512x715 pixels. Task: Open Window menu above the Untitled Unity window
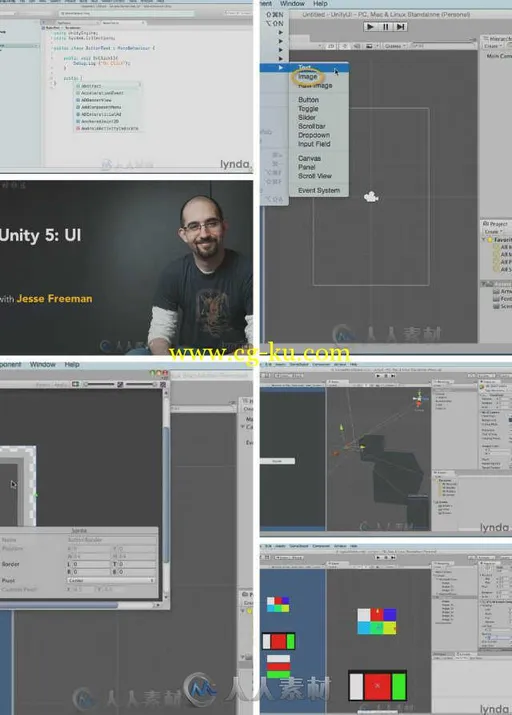[292, 4]
